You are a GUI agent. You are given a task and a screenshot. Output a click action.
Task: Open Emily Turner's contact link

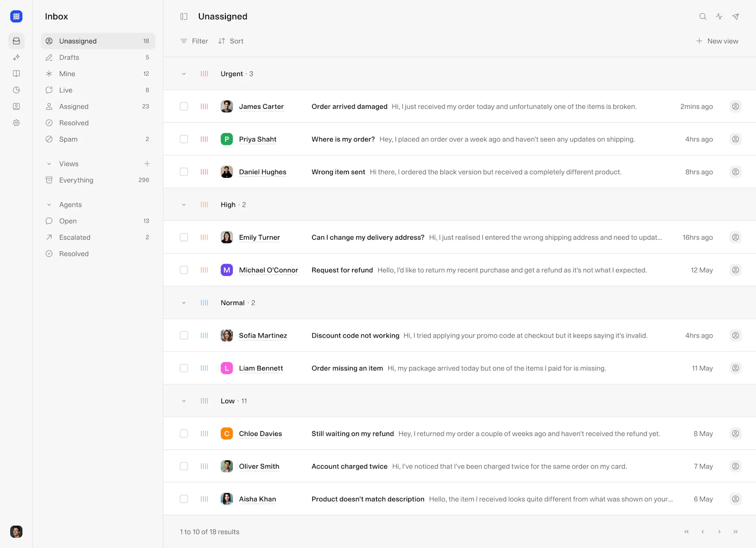(x=259, y=237)
